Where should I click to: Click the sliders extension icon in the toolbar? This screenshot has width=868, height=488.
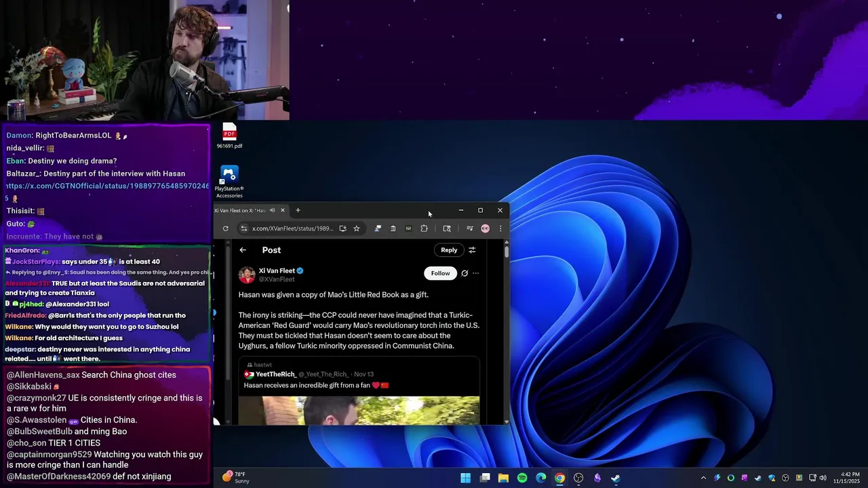pyautogui.click(x=408, y=228)
